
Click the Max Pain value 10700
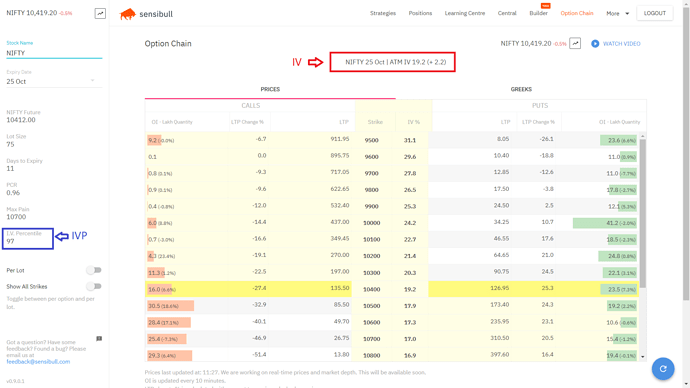[x=16, y=217]
